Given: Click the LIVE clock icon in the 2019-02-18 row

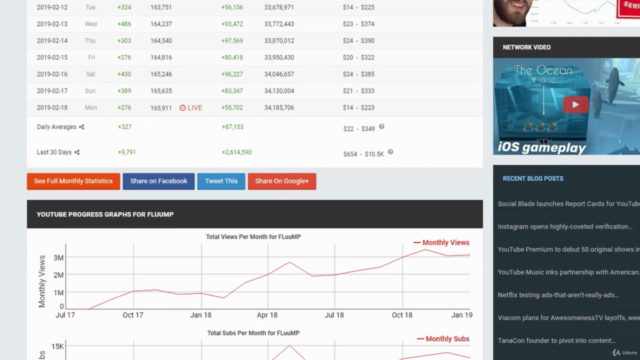Looking at the screenshot, I should click(x=182, y=108).
